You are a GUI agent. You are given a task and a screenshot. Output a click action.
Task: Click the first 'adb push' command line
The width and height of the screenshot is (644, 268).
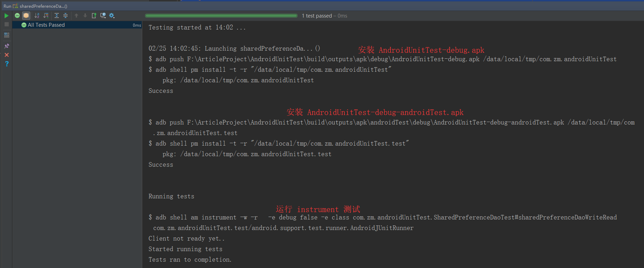point(382,59)
